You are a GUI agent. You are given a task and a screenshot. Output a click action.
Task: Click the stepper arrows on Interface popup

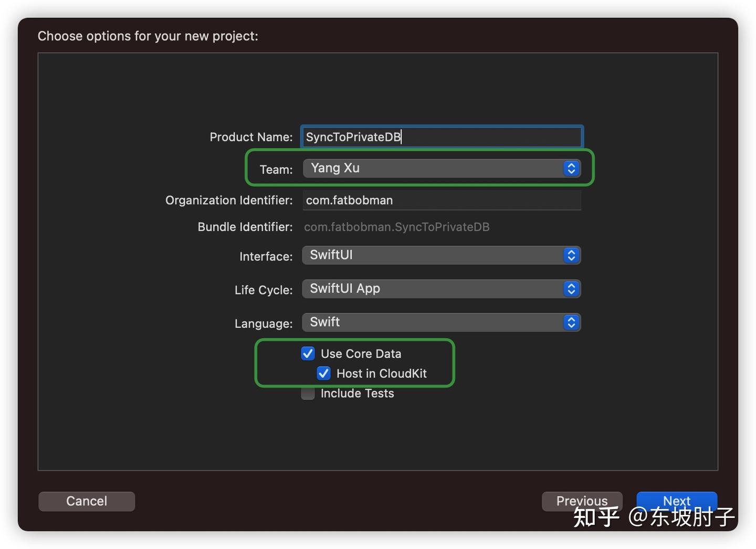point(571,255)
